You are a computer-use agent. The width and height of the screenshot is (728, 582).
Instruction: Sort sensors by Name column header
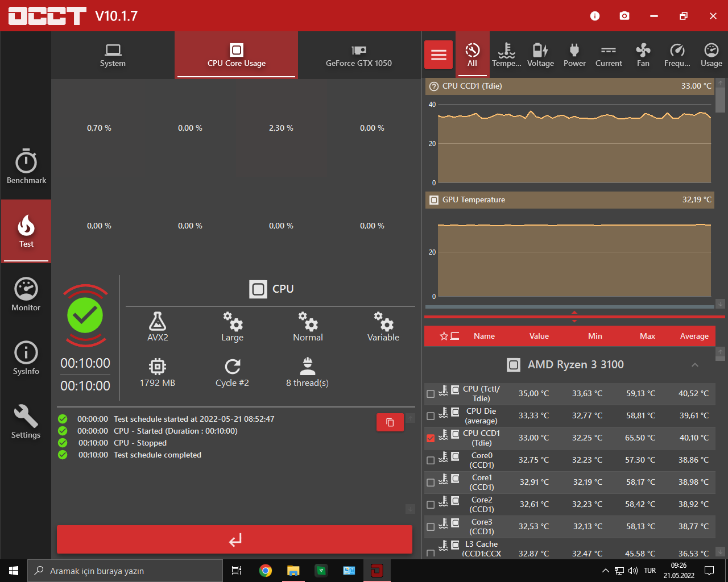click(485, 336)
